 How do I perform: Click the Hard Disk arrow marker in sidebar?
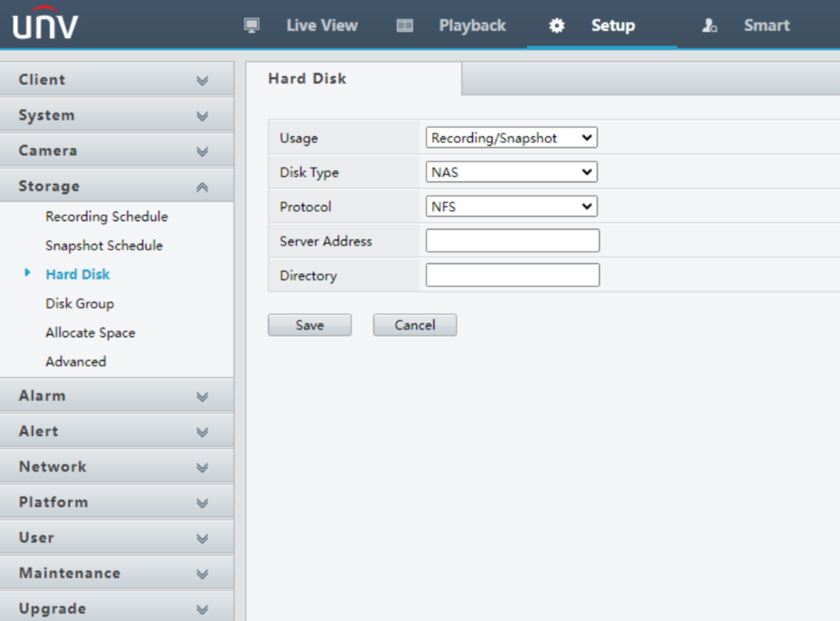tap(29, 274)
